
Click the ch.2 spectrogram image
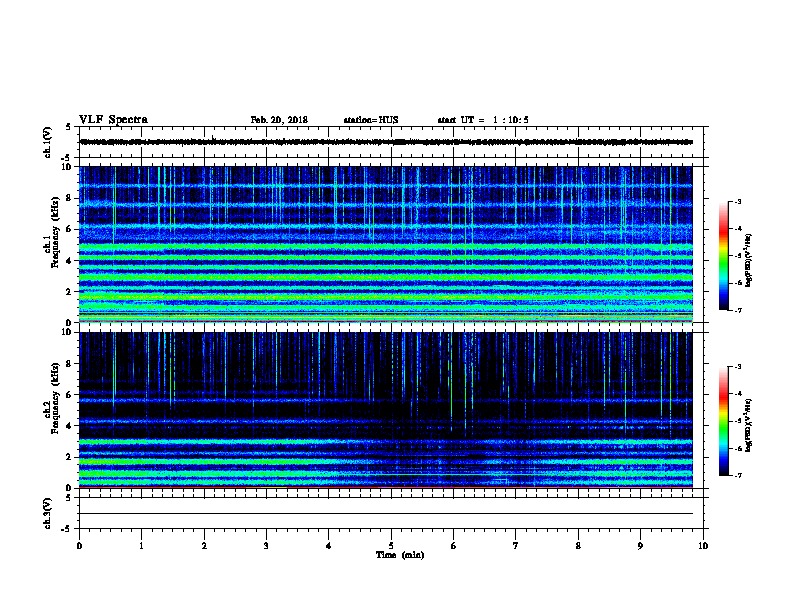click(386, 410)
